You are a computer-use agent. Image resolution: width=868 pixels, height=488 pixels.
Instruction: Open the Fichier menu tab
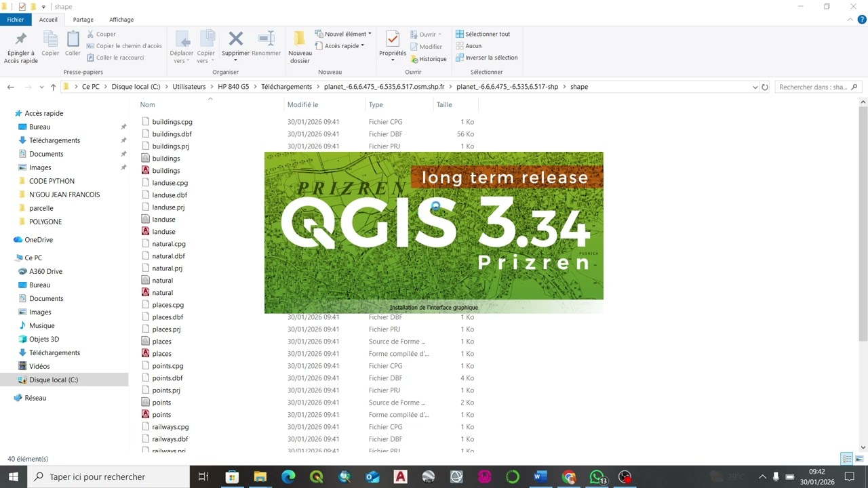point(16,20)
